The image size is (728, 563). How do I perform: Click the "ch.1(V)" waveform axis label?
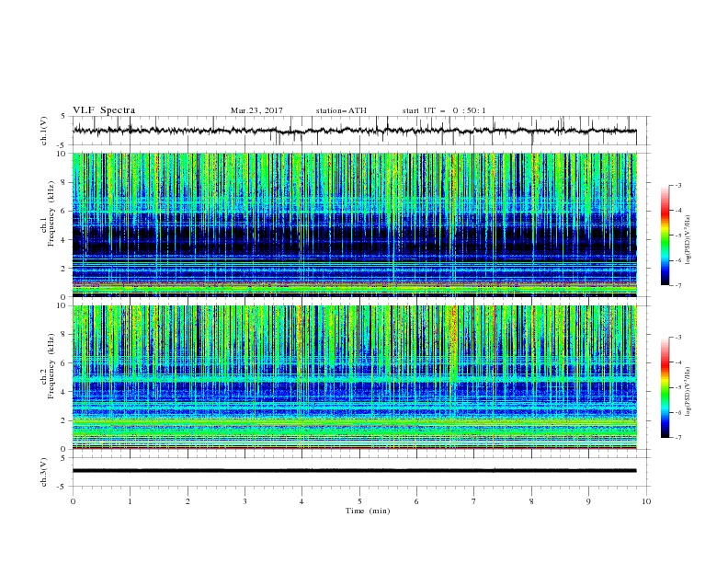[44, 131]
